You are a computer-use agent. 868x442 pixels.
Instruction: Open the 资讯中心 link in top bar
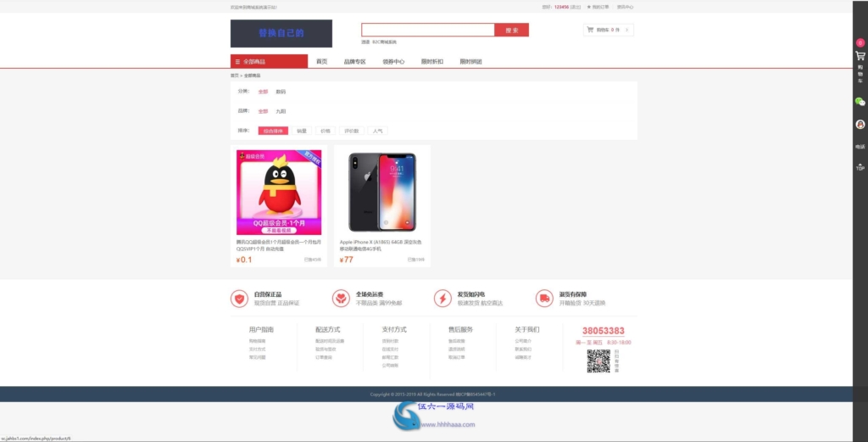[x=625, y=7]
